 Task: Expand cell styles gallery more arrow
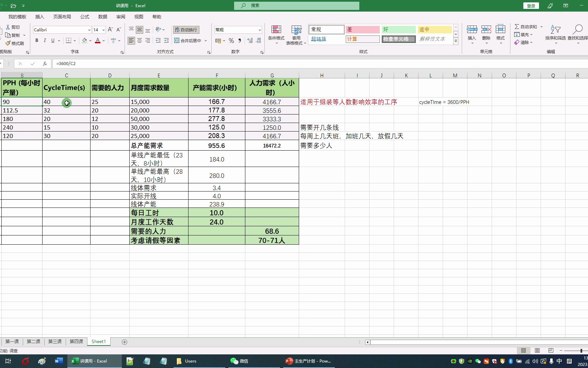pos(456,41)
